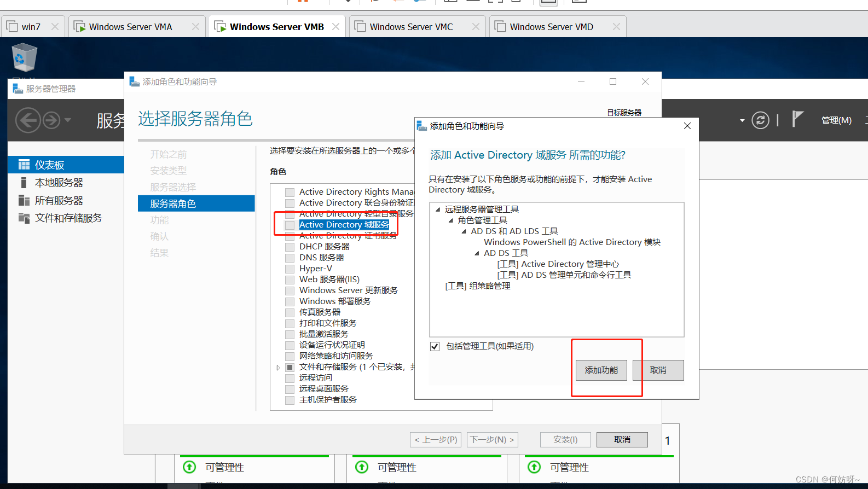Image resolution: width=868 pixels, height=489 pixels.
Task: Select '[工具] AD DS 管理单元和命令行工具' item
Action: coord(564,275)
